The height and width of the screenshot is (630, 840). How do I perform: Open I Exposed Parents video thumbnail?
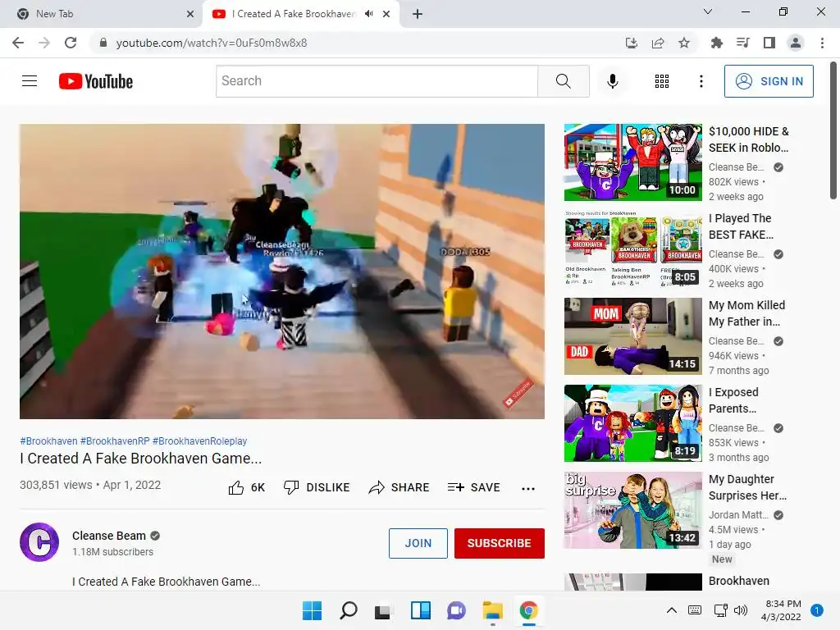pyautogui.click(x=632, y=423)
